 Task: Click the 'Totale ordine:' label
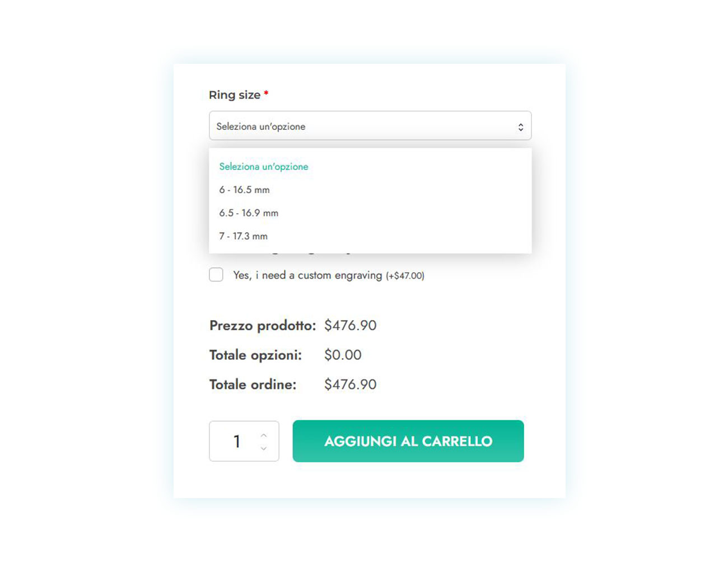point(253,384)
